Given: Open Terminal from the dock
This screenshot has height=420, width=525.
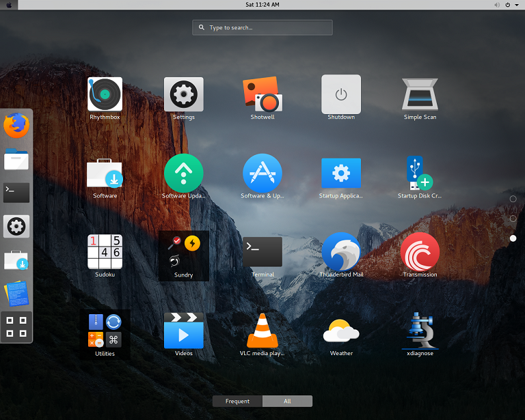Looking at the screenshot, I should tap(16, 193).
